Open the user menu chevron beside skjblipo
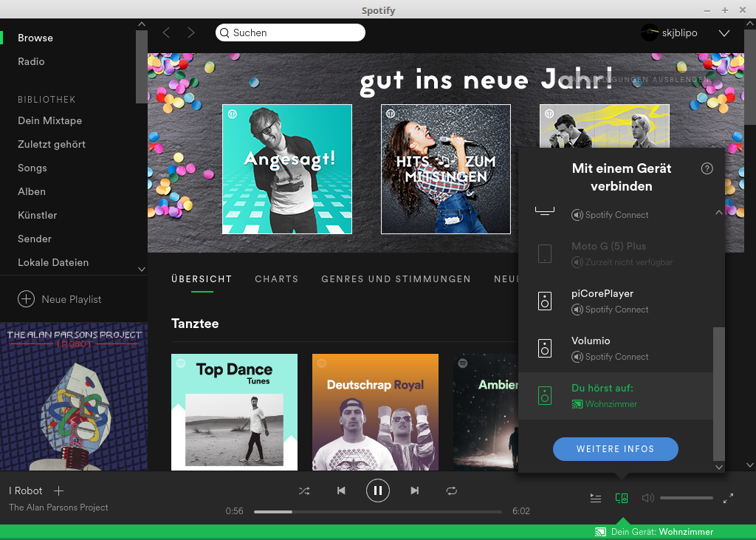The height and width of the screenshot is (540, 756). [x=724, y=33]
